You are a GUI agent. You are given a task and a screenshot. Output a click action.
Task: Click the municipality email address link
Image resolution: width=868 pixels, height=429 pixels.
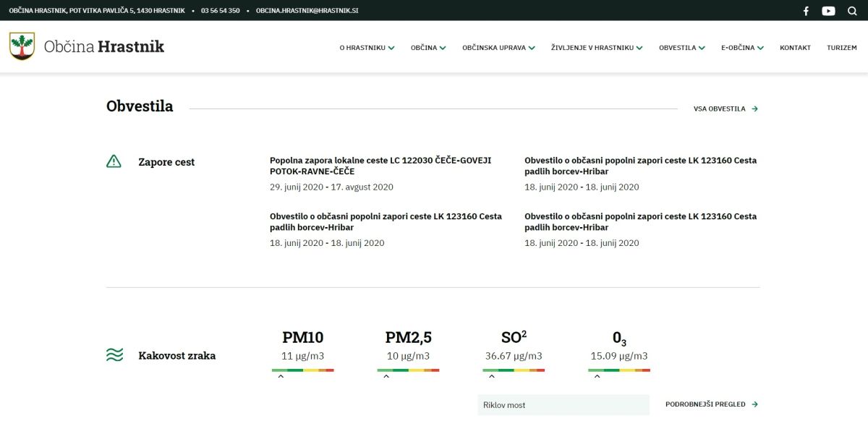pos(307,11)
